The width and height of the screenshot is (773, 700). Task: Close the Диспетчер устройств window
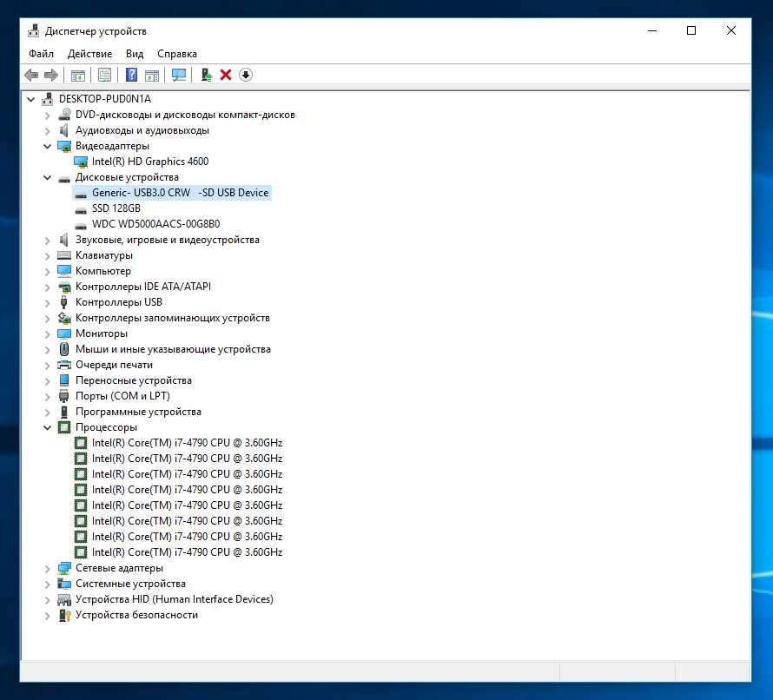pos(731,30)
